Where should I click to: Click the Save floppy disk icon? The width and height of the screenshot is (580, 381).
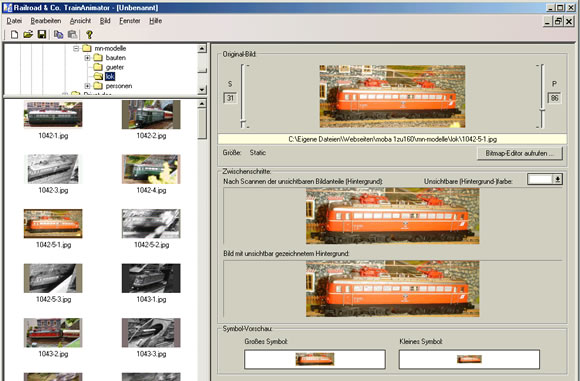[42, 34]
